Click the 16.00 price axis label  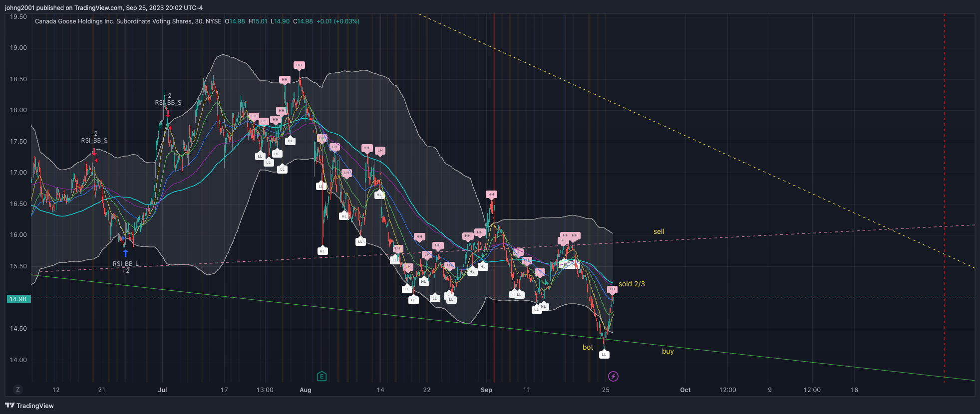18,235
